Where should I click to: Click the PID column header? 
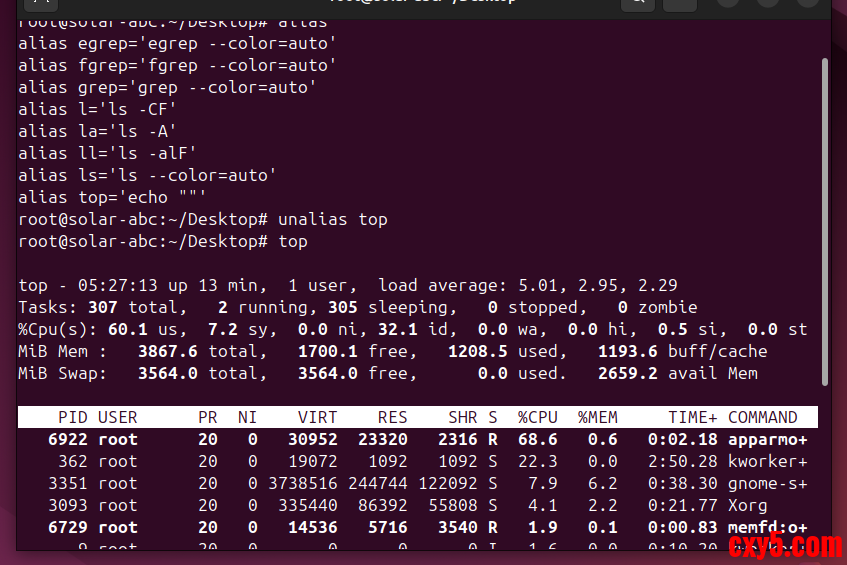click(73, 418)
